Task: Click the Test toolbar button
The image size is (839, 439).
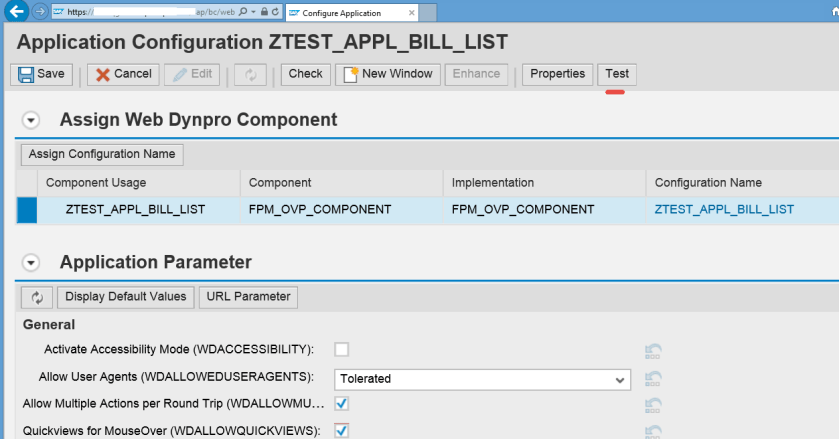Action: (617, 74)
